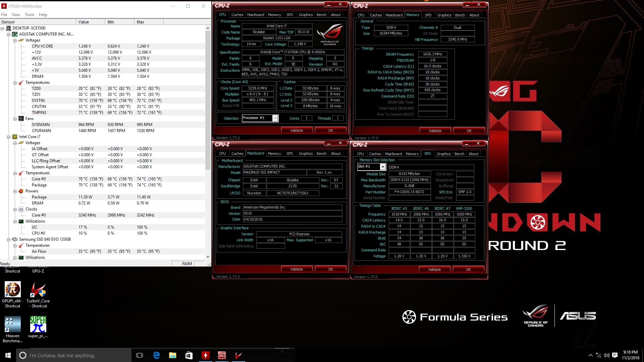Click the Max column header
The image size is (644, 362).
(x=149, y=22)
